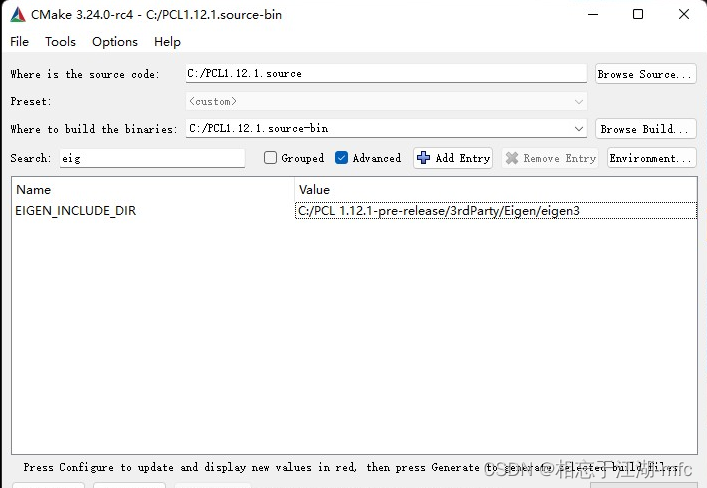Click the Search field containing eig
The height and width of the screenshot is (488, 707).
click(152, 158)
